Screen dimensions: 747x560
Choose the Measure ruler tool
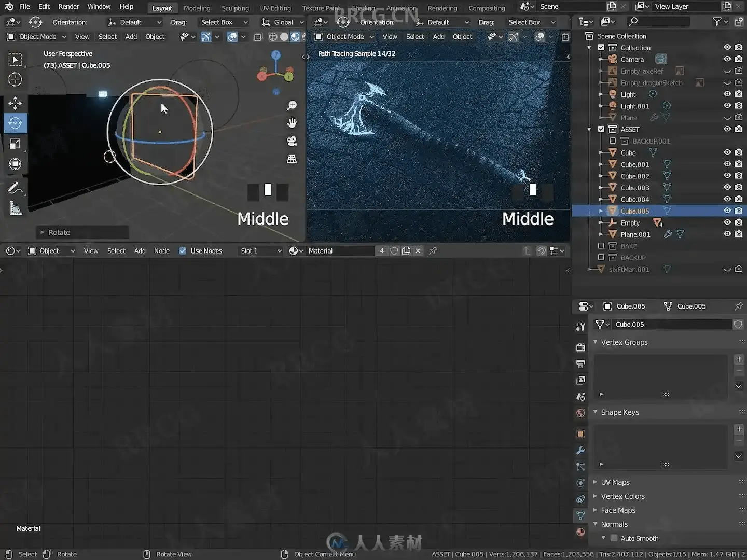pos(15,208)
